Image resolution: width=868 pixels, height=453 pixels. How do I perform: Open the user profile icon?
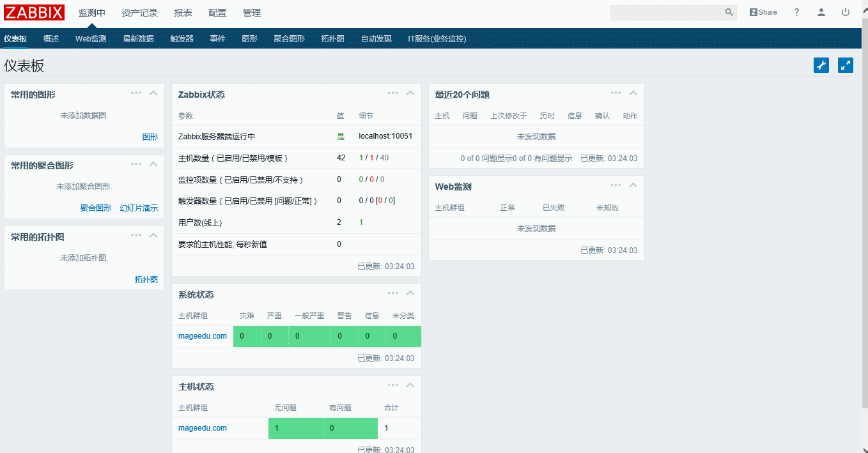821,12
